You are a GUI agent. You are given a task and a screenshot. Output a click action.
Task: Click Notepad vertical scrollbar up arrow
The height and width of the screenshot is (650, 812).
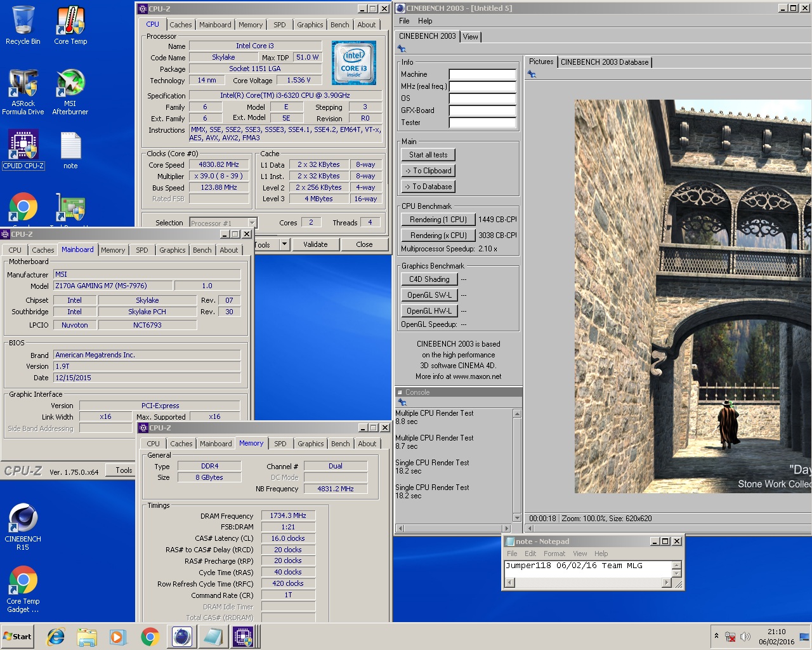click(677, 565)
